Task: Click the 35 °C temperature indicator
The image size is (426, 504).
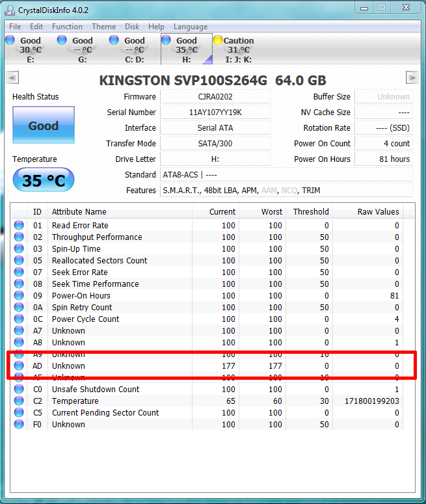Action: point(44,180)
